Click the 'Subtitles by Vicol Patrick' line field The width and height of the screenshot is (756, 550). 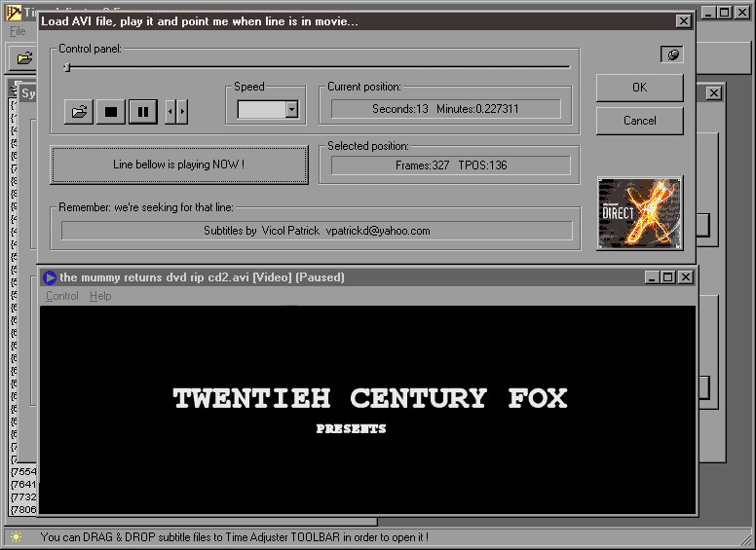coord(317,231)
